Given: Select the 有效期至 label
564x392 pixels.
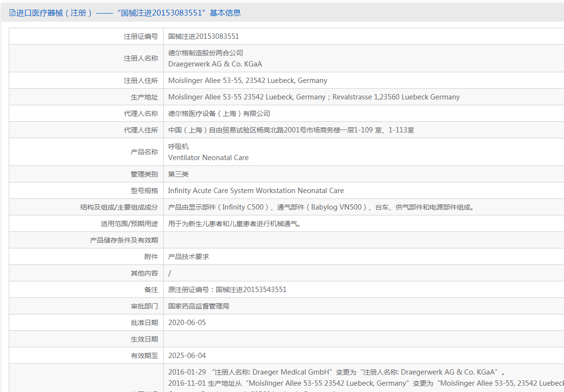Looking at the screenshot, I should [x=144, y=356].
